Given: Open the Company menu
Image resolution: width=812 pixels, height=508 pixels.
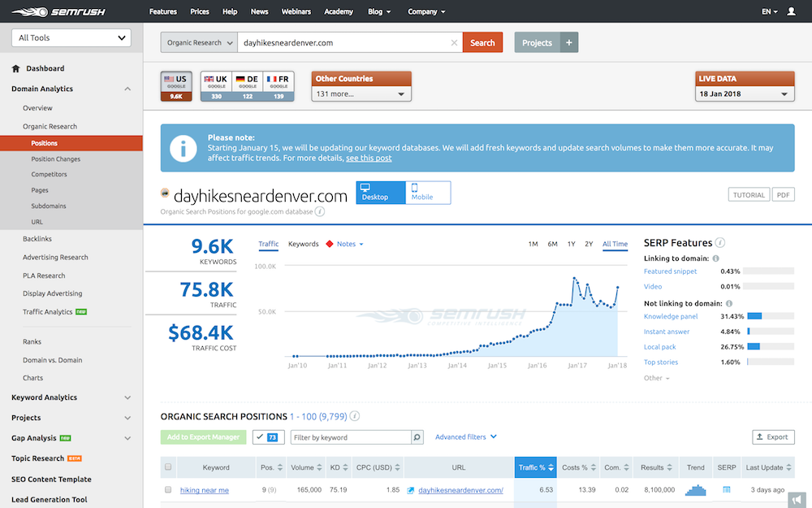Looking at the screenshot, I should [426, 11].
